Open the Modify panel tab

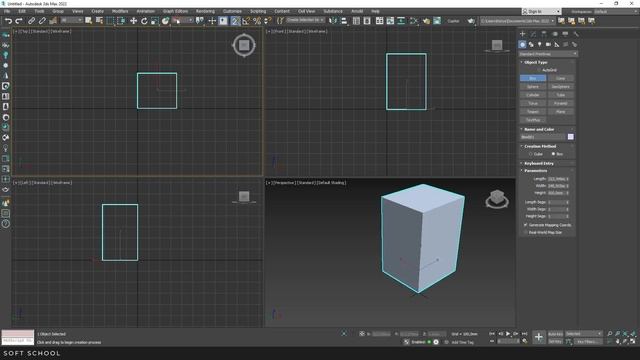point(533,34)
